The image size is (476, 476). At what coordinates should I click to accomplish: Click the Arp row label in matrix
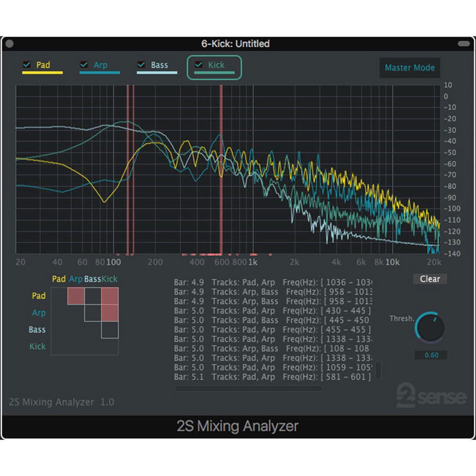click(x=39, y=313)
